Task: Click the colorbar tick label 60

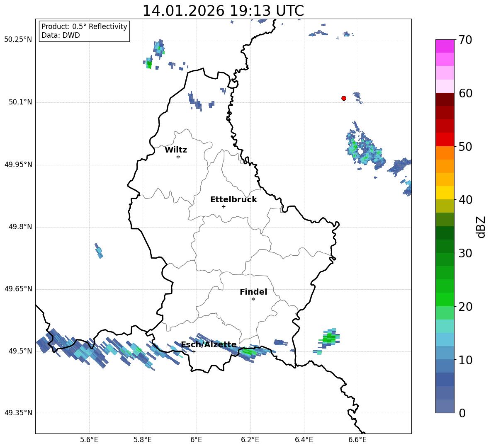Action: [x=465, y=93]
